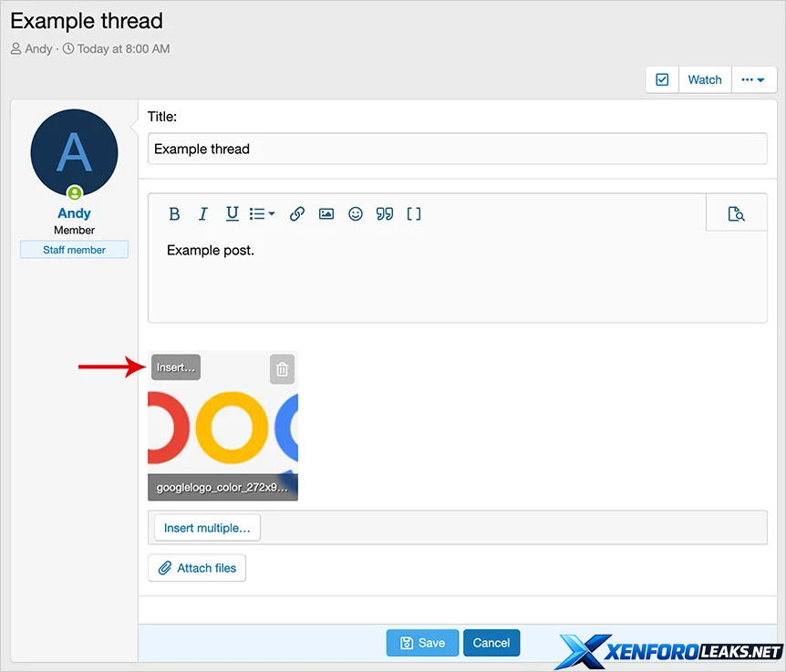
Task: Click the Title field containing Example thread
Action: pos(457,149)
